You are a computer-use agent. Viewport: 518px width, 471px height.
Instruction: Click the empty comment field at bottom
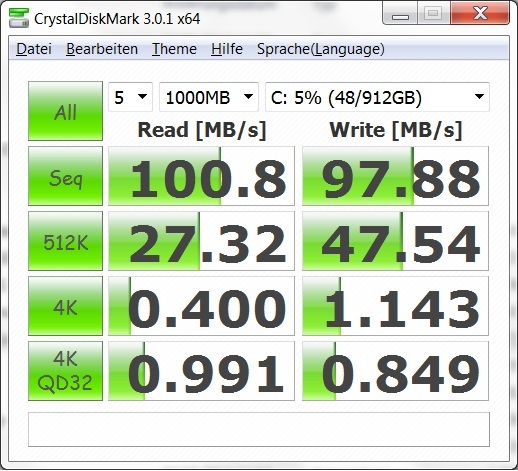[x=259, y=429]
